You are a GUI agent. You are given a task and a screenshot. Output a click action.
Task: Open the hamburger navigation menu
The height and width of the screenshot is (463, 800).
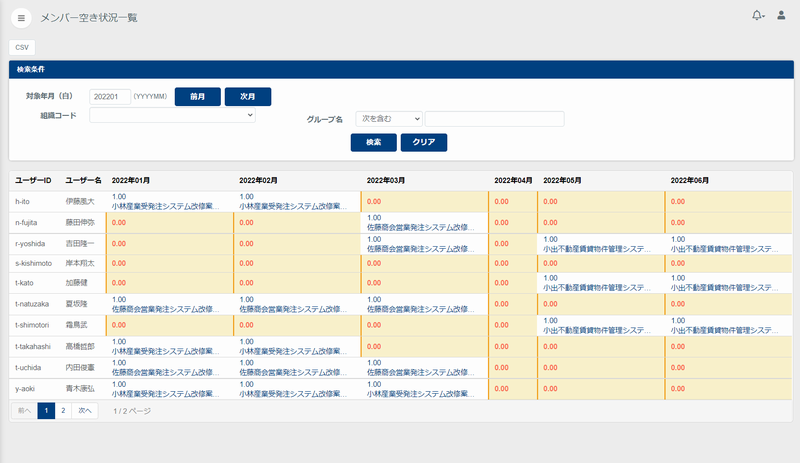[x=21, y=17]
